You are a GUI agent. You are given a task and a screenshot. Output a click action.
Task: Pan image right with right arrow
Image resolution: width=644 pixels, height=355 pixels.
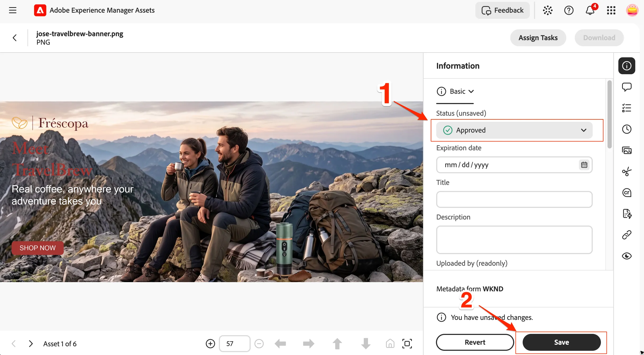click(x=309, y=344)
